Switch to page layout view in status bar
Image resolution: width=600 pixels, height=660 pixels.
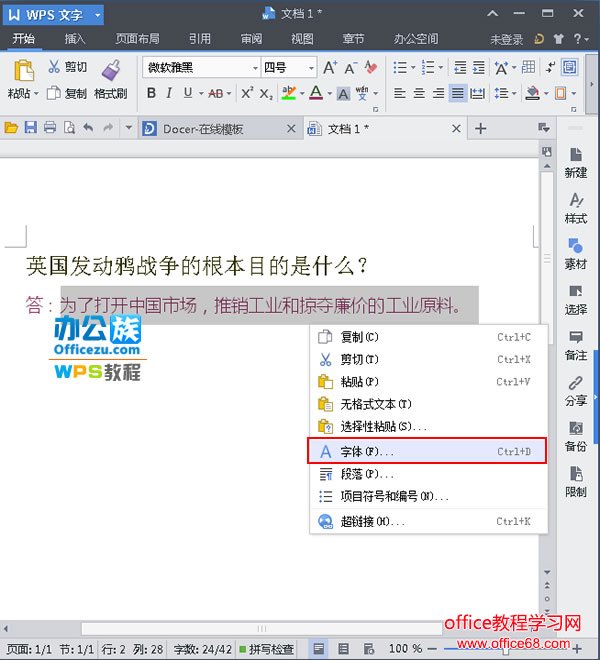pyautogui.click(x=319, y=648)
